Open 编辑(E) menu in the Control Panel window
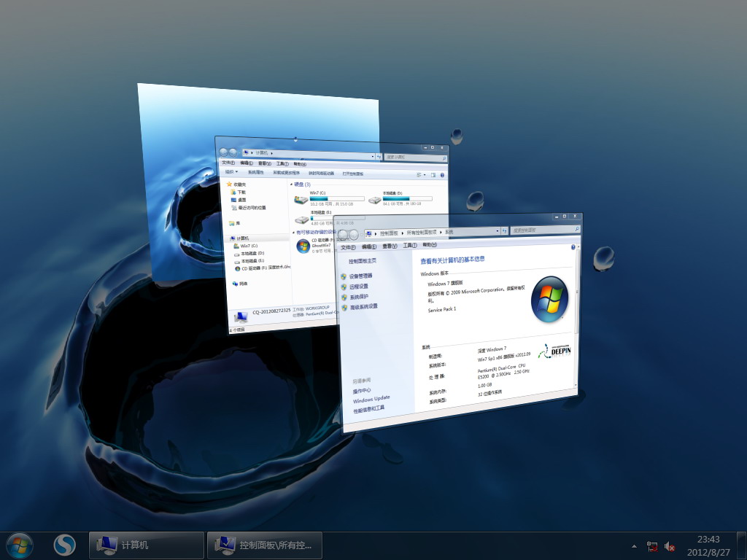Screen dimensions: 747x560 [368, 246]
